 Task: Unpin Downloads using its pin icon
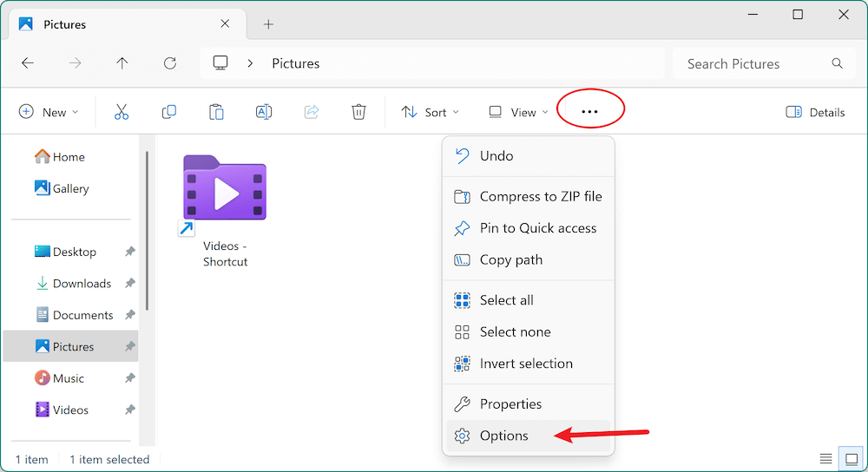coord(129,284)
